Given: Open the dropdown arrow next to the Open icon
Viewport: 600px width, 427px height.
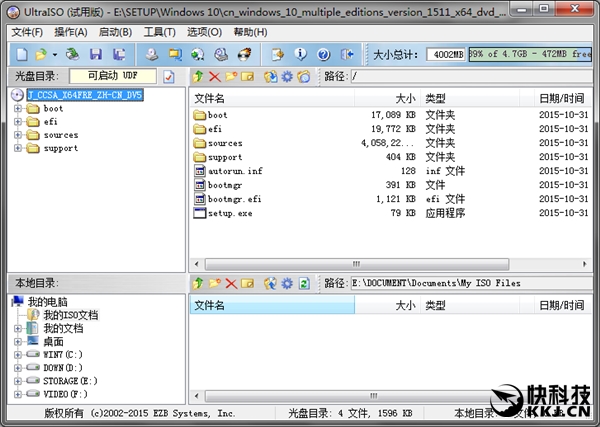Looking at the screenshot, I should 54,54.
